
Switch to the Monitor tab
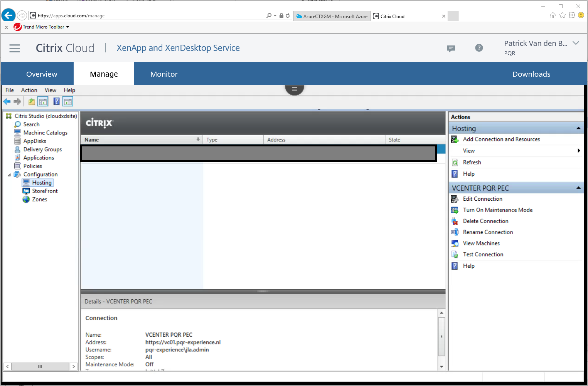164,74
